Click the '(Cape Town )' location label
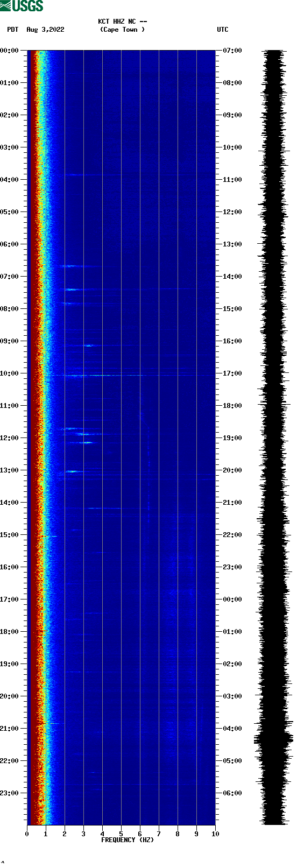The image size is (297, 868). [122, 30]
